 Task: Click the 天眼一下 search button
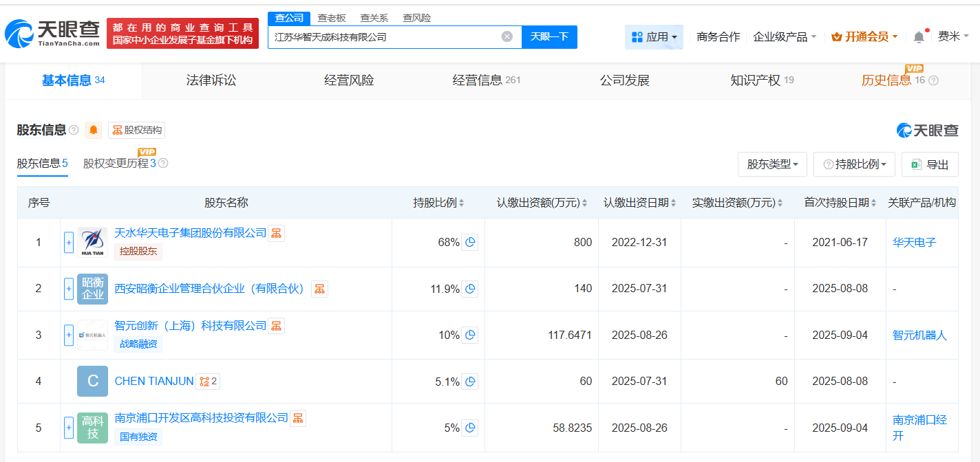[x=549, y=36]
